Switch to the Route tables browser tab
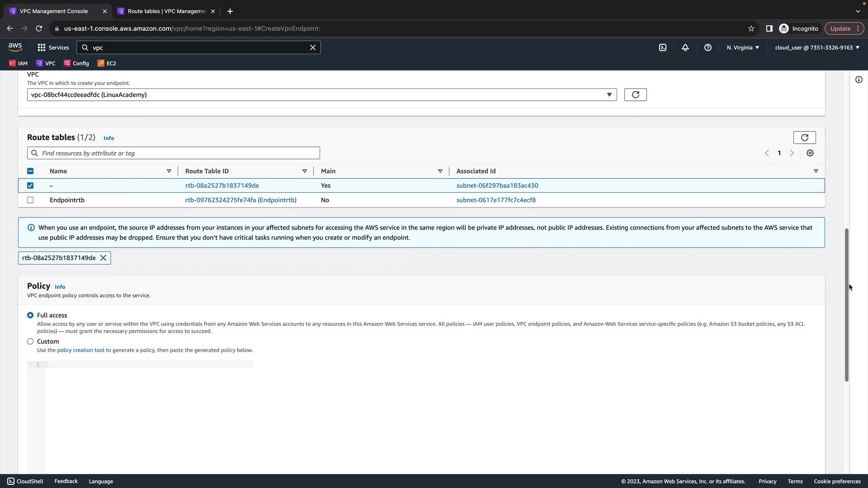868x488 pixels. pos(166,11)
